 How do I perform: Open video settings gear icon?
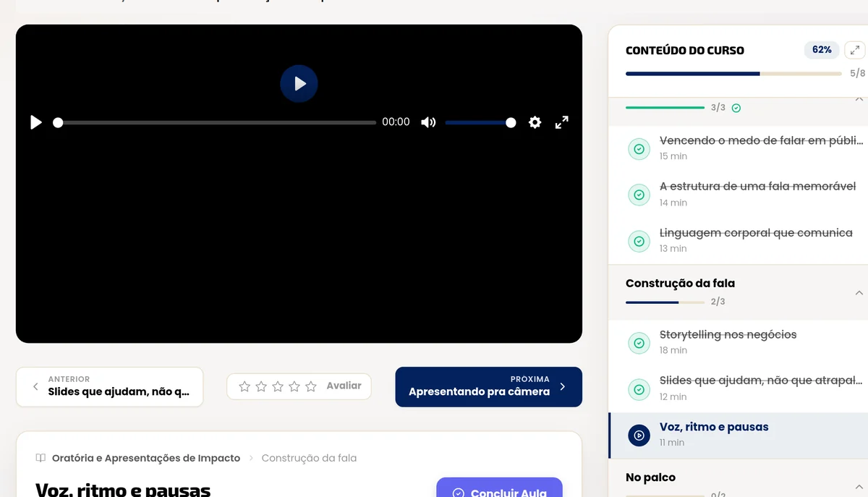[535, 122]
